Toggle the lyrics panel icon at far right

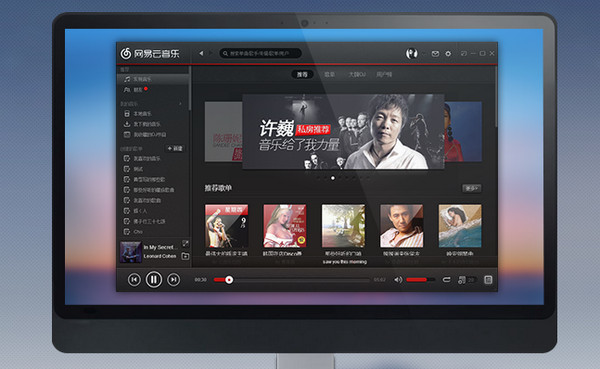click(488, 280)
